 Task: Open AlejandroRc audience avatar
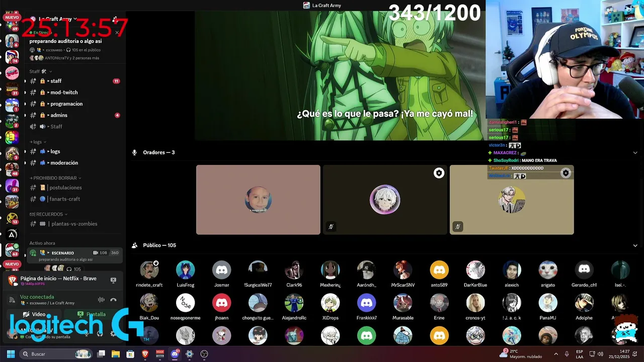point(294,303)
